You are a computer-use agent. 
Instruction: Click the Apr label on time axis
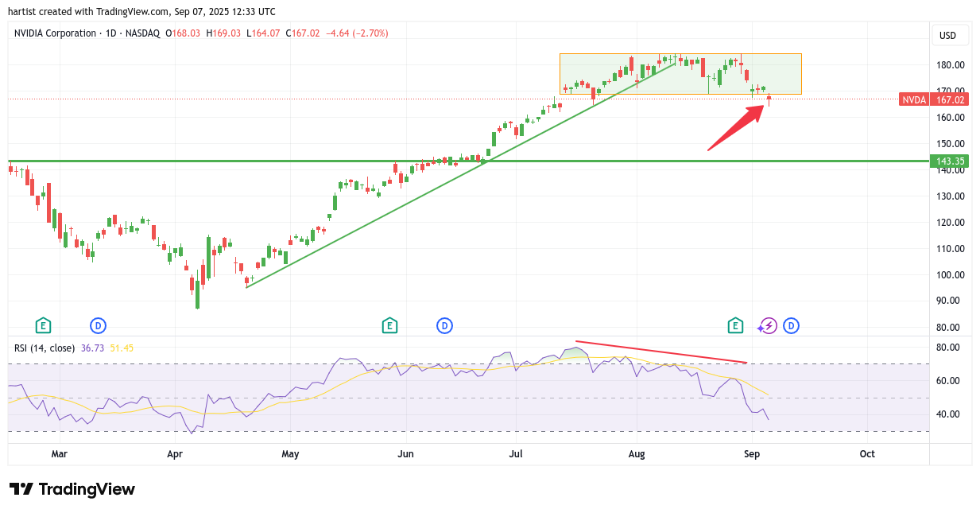click(175, 454)
